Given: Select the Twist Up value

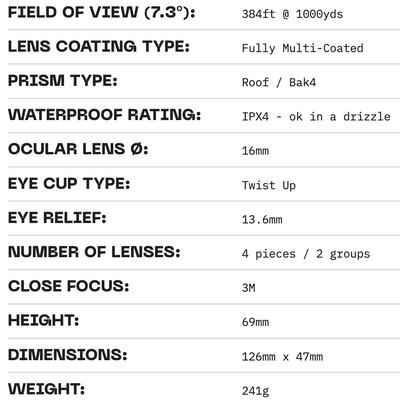Looking at the screenshot, I should [x=269, y=185].
